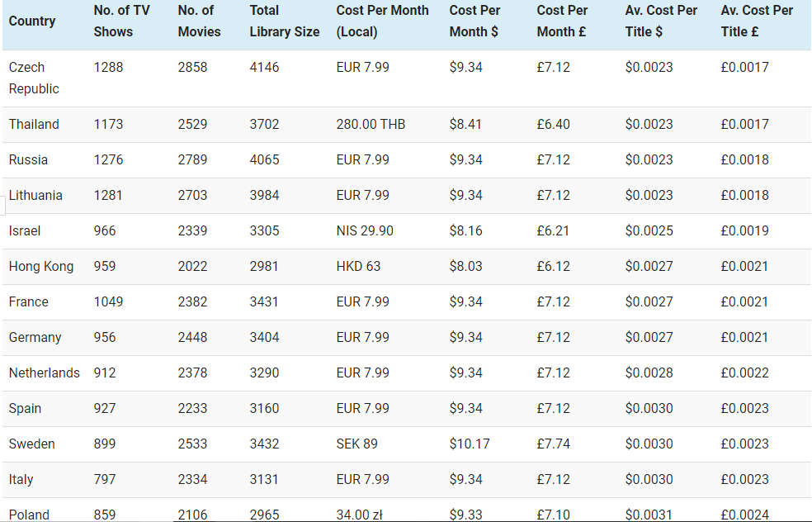Click the Av. Cost Per Title $ header
The image size is (812, 522).
pos(661,21)
